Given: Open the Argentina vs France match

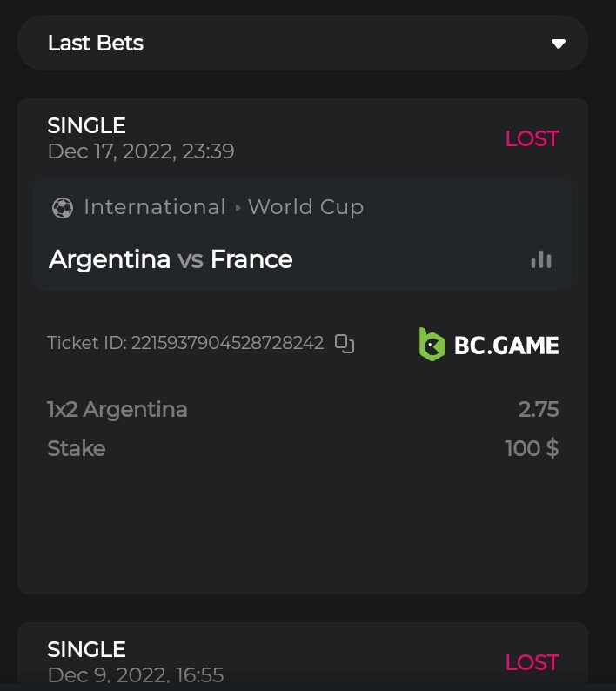Looking at the screenshot, I should [171, 259].
